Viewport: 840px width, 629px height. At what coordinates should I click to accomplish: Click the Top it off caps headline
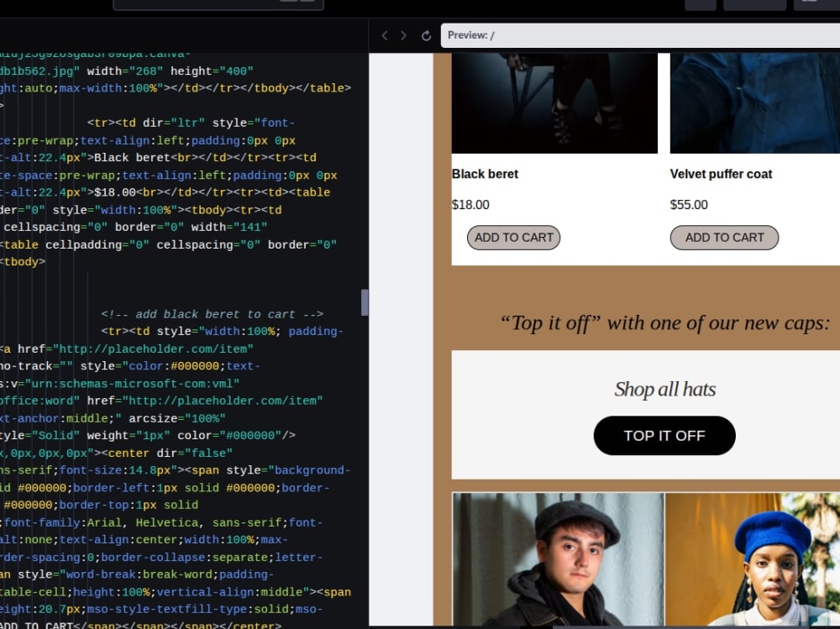pos(664,323)
